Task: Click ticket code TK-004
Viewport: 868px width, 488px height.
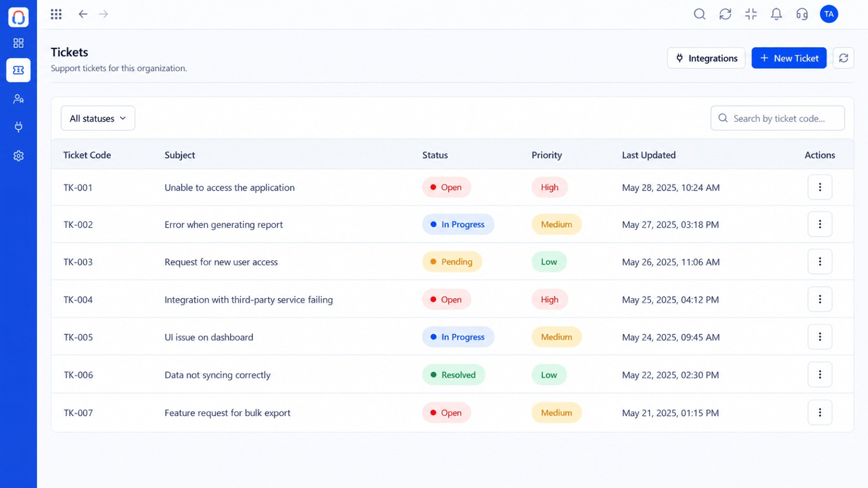Action: (x=78, y=299)
